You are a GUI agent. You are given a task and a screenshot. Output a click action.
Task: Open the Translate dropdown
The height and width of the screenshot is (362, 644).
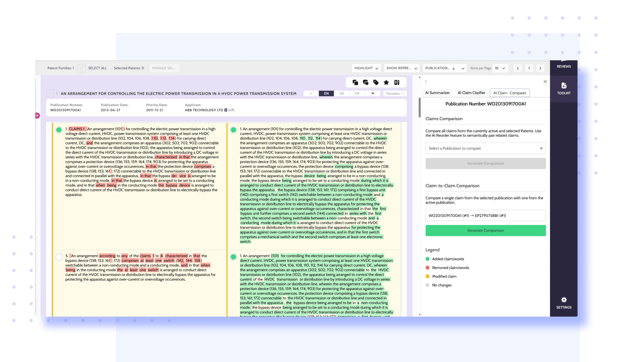point(395,93)
